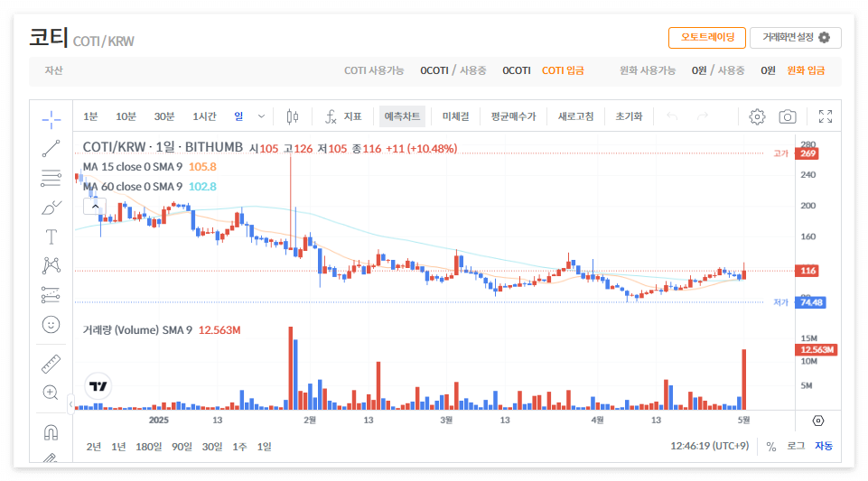Click the TradingView logo on chart
Screen dimensions: 868x481
pyautogui.click(x=98, y=386)
